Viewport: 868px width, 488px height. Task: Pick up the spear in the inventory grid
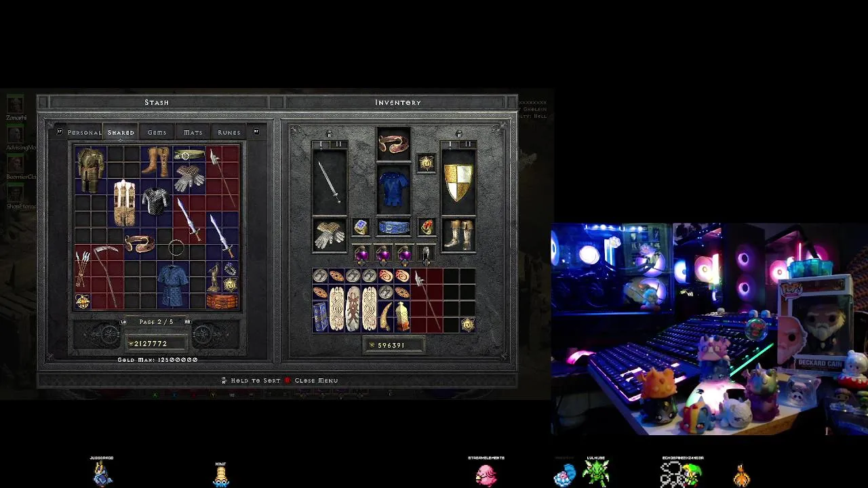pyautogui.click(x=426, y=301)
